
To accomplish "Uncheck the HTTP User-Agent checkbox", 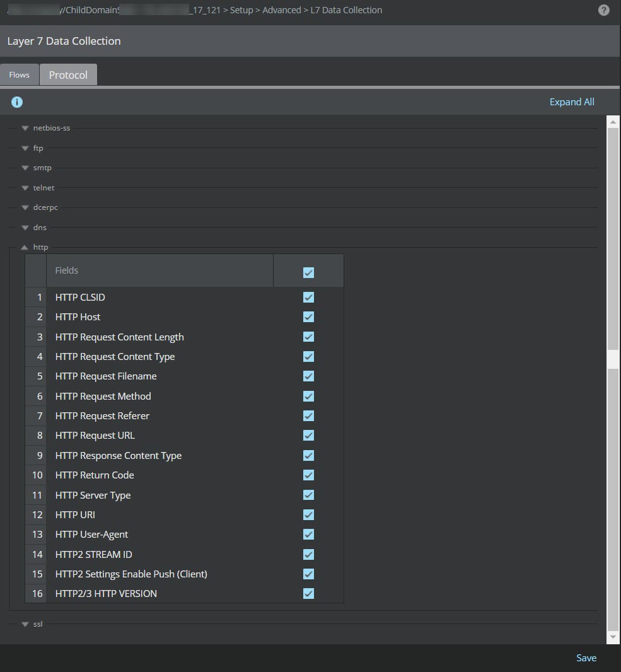I will [308, 535].
